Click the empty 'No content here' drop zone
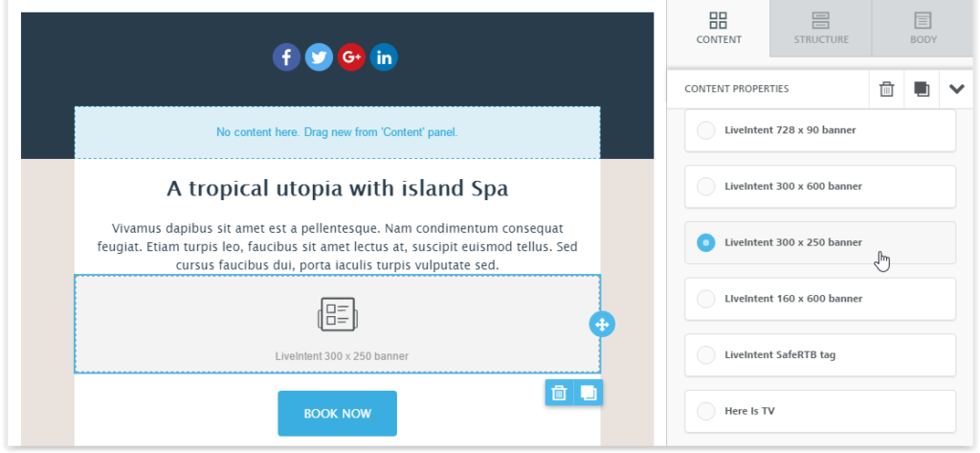The width and height of the screenshot is (980, 453). (x=337, y=132)
